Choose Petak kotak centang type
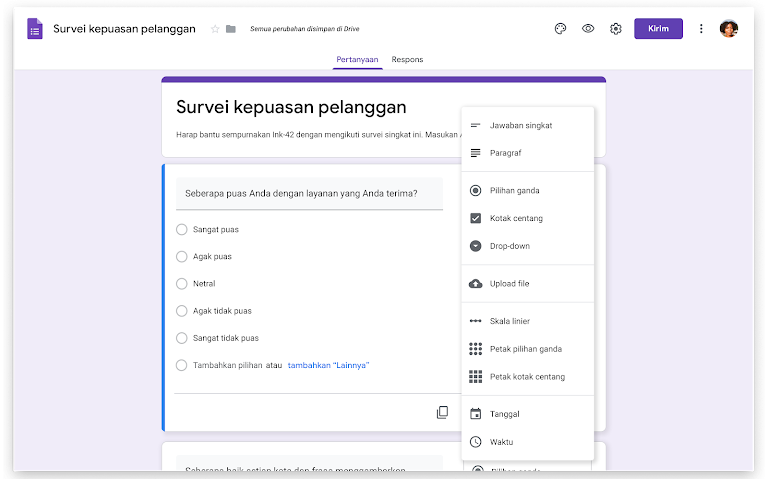This screenshot has height=479, width=768. (x=528, y=377)
